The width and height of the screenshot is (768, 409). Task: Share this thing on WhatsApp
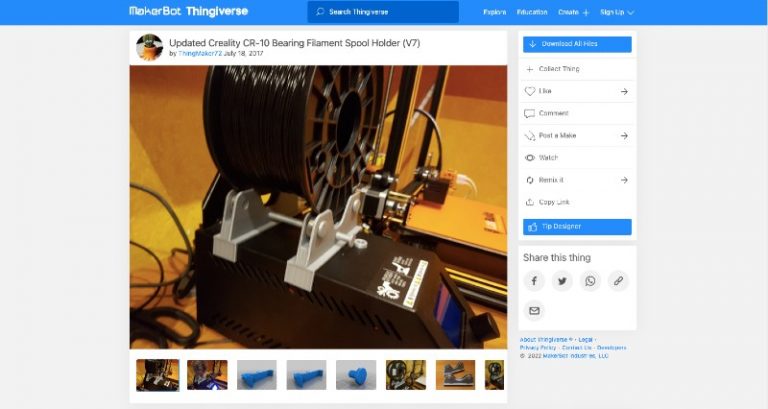(590, 281)
